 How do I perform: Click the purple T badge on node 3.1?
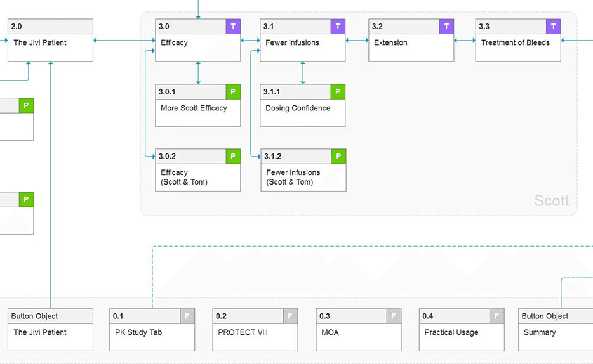coord(338,27)
